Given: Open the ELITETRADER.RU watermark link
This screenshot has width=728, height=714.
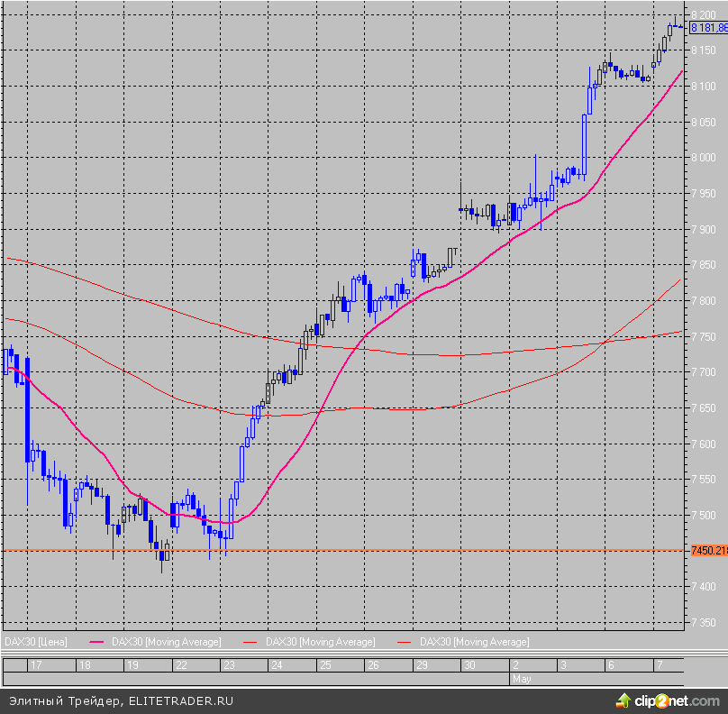Looking at the screenshot, I should pyautogui.click(x=182, y=700).
